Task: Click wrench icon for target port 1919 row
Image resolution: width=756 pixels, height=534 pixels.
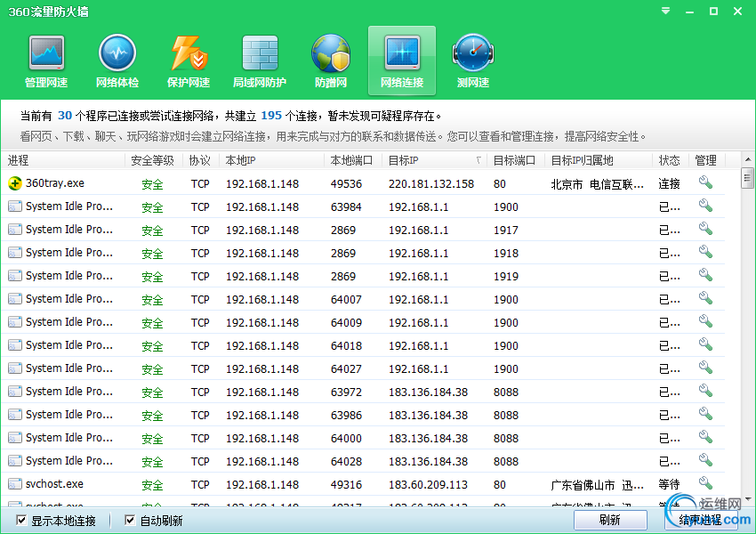Action: 705,275
